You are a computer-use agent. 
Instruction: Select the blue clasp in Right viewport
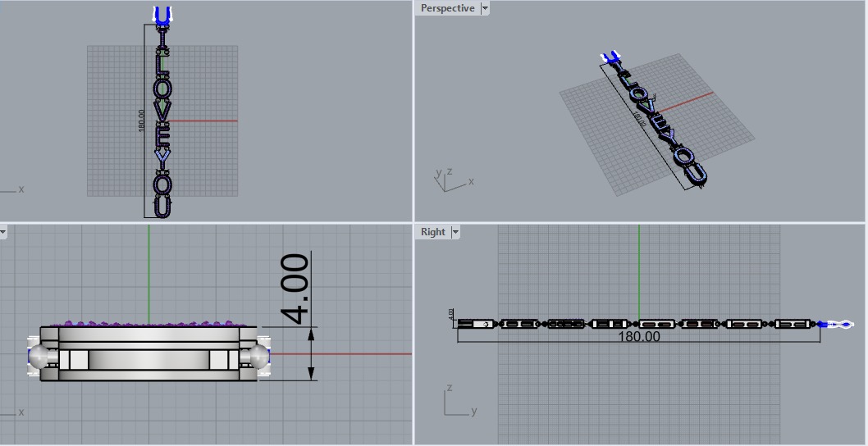point(836,325)
